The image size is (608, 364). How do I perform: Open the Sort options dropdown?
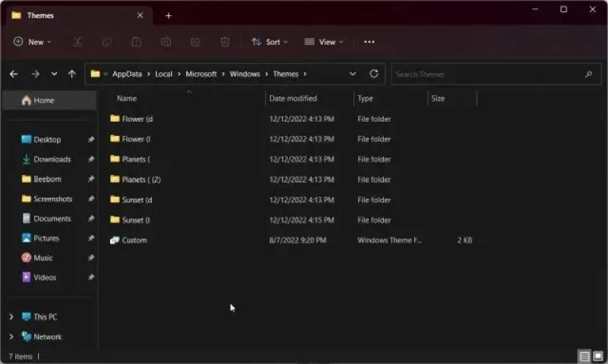tap(270, 42)
